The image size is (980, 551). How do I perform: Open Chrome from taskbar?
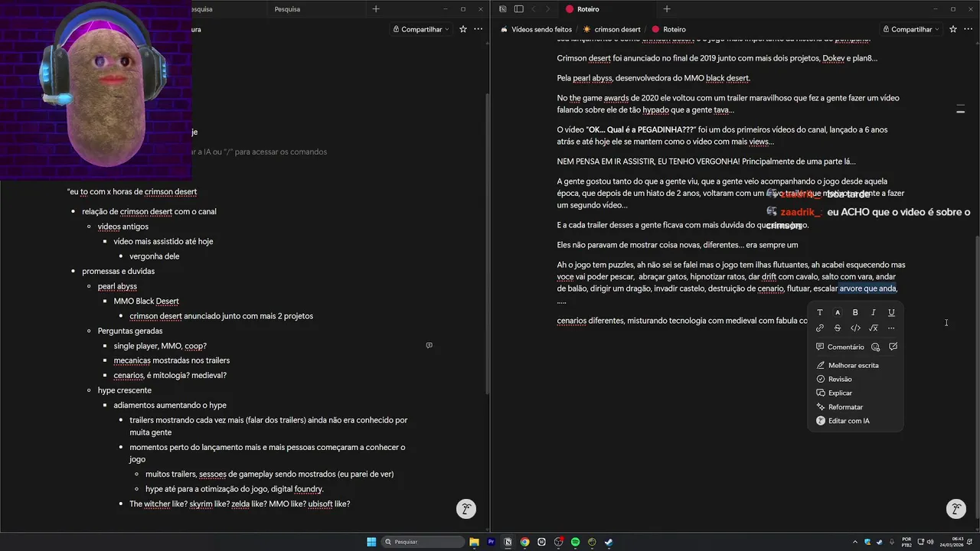[524, 542]
